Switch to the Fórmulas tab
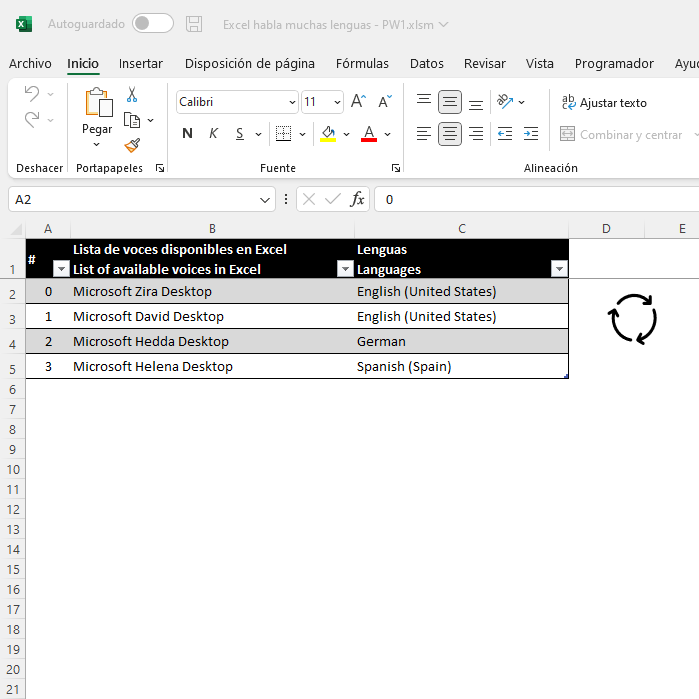699x699 pixels. [x=362, y=64]
